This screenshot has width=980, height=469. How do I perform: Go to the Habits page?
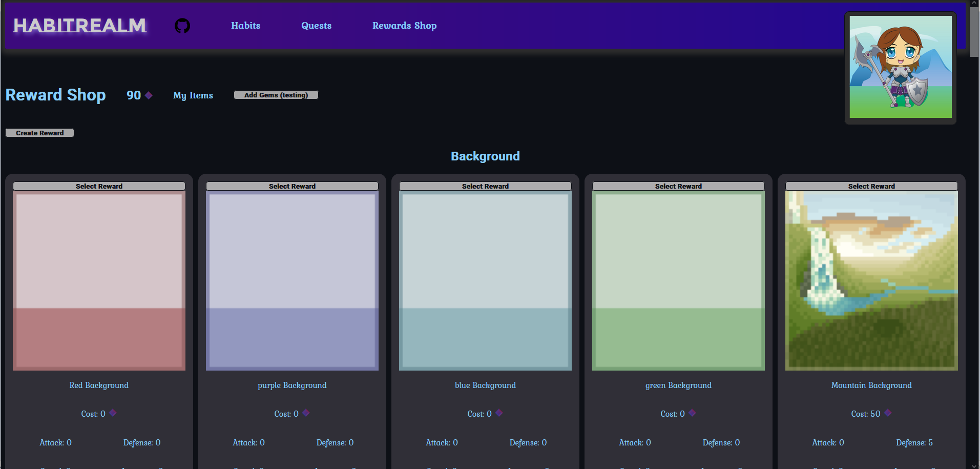tap(245, 26)
